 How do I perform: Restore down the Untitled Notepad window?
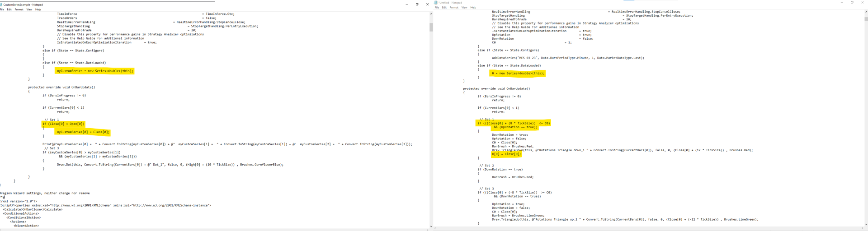pos(852,2)
